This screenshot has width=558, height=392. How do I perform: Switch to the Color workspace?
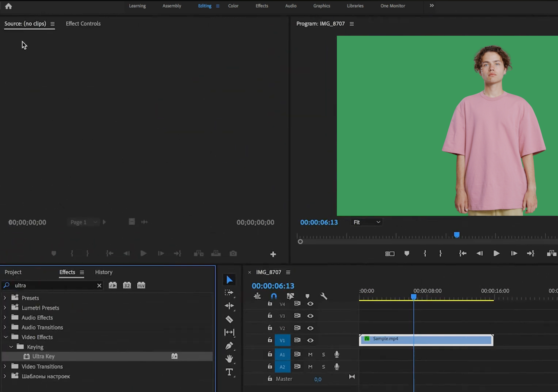(233, 6)
